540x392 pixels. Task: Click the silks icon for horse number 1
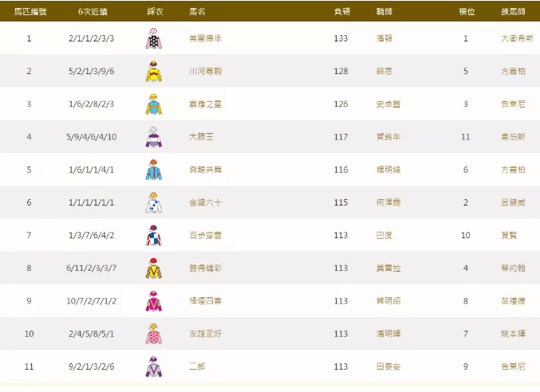tap(153, 38)
